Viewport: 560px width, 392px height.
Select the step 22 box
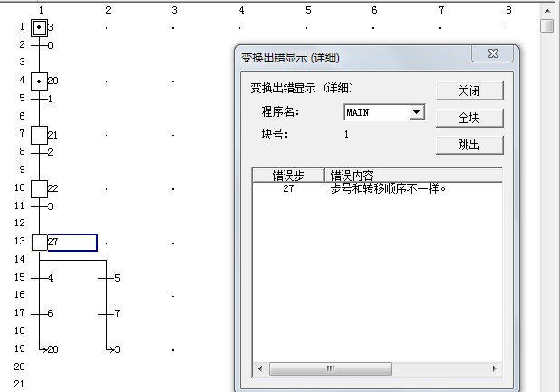[39, 188]
